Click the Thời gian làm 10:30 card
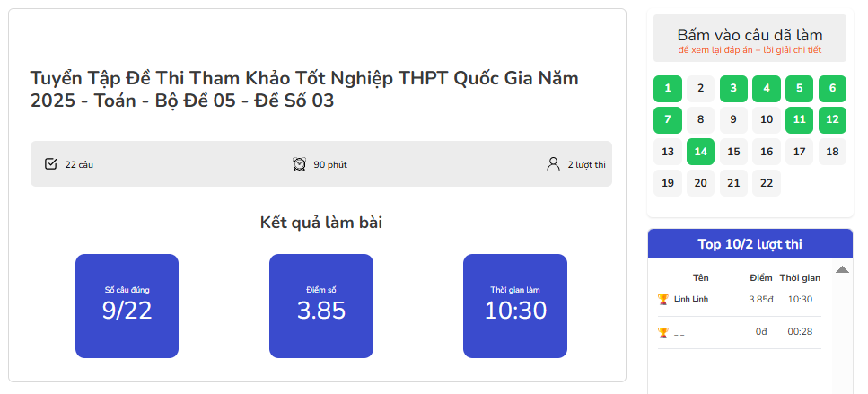 click(x=515, y=306)
